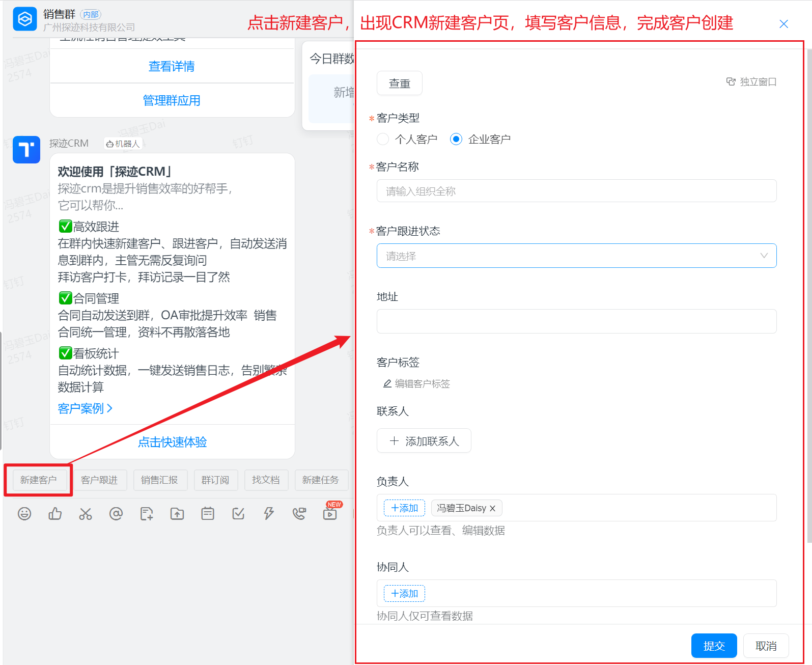Click the lightning quick-action icon
812x665 pixels.
click(269, 514)
